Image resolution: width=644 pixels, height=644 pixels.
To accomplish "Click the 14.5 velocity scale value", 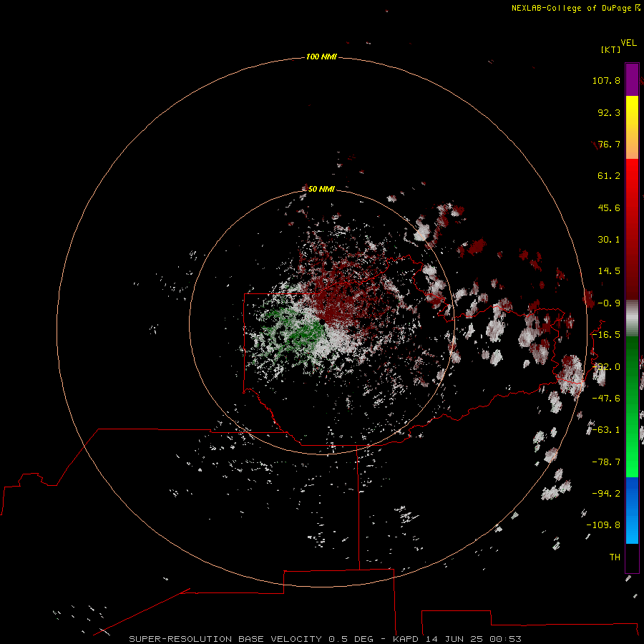I will click(609, 271).
